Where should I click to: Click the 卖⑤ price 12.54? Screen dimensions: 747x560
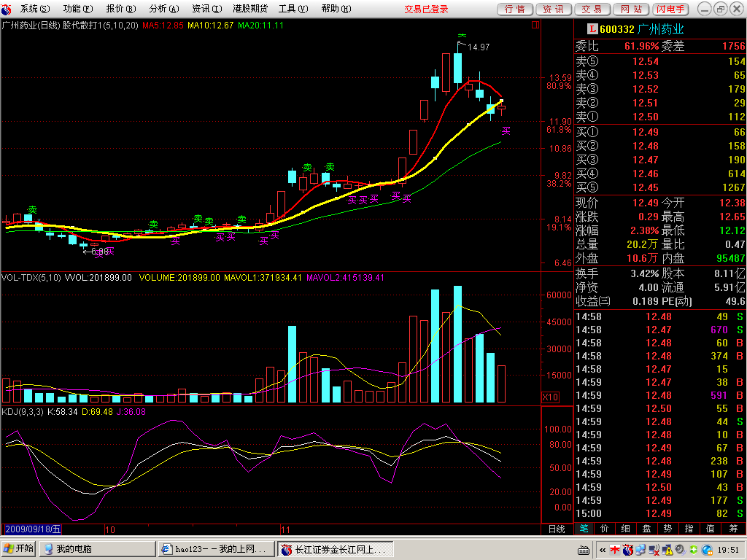point(646,61)
